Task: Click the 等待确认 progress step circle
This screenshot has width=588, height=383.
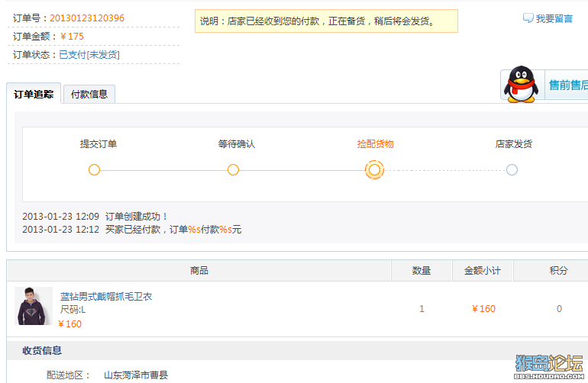Action: coord(233,170)
